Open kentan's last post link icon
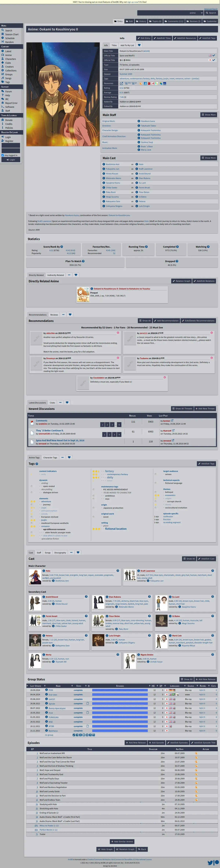 (x=172, y=421)
